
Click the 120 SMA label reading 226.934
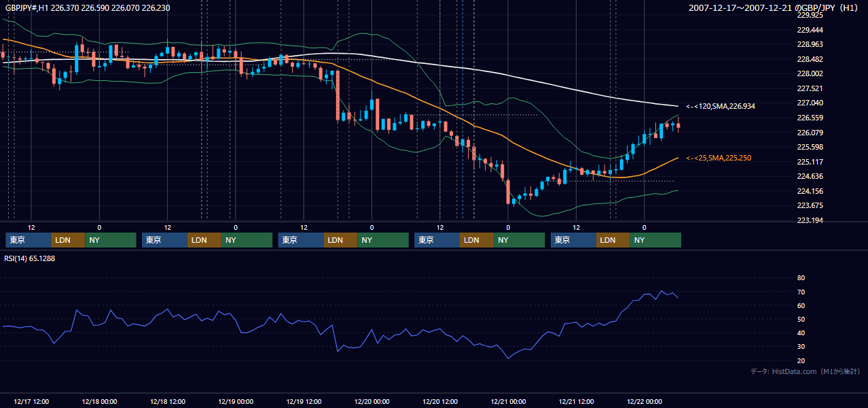click(721, 107)
